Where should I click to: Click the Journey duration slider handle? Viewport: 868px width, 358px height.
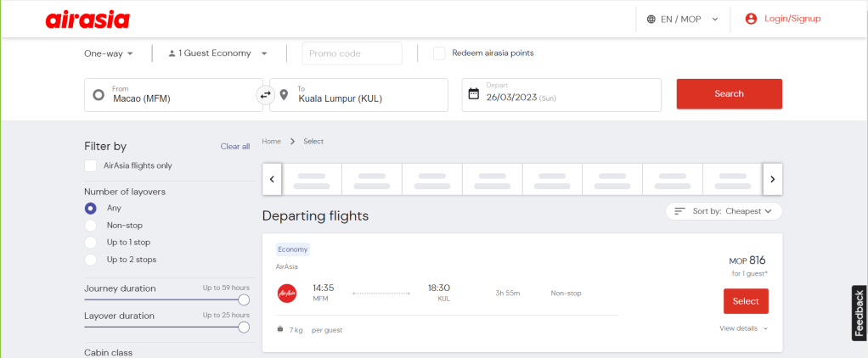[x=244, y=299]
